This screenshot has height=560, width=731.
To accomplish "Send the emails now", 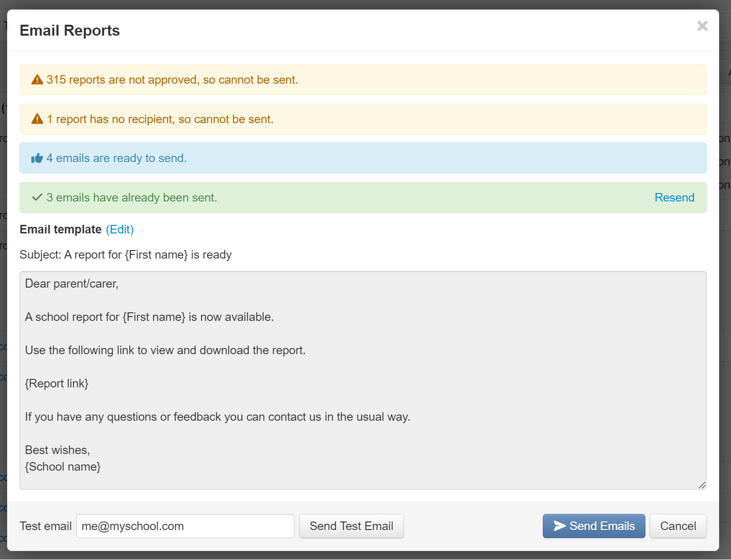I will [x=594, y=526].
